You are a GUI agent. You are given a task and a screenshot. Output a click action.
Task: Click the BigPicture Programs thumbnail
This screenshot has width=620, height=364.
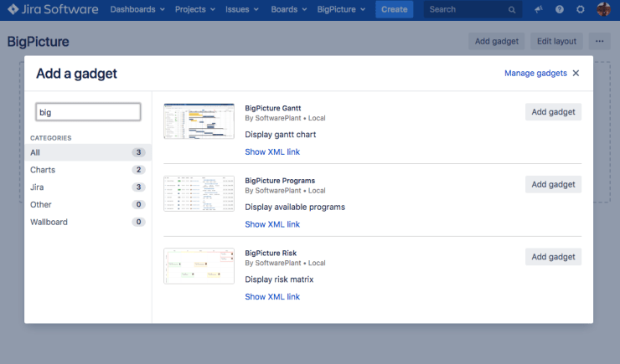coord(199,193)
